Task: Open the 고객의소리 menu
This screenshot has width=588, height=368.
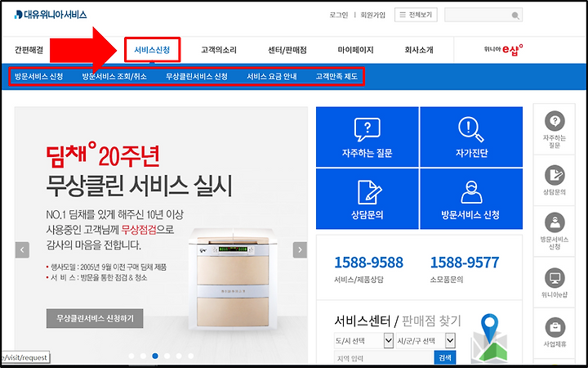Action: coord(219,50)
